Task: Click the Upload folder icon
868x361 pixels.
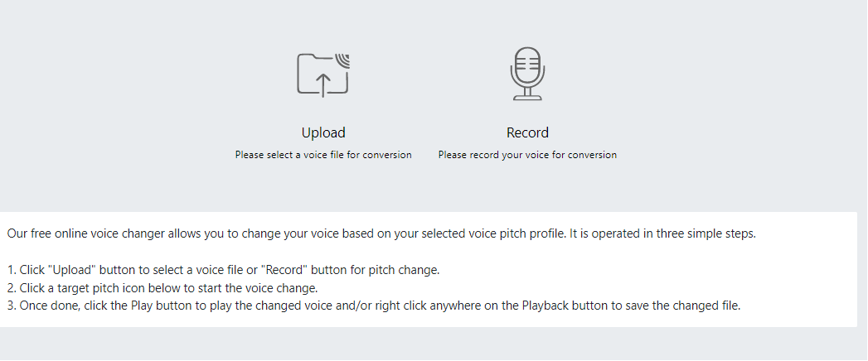Action: pos(323,75)
